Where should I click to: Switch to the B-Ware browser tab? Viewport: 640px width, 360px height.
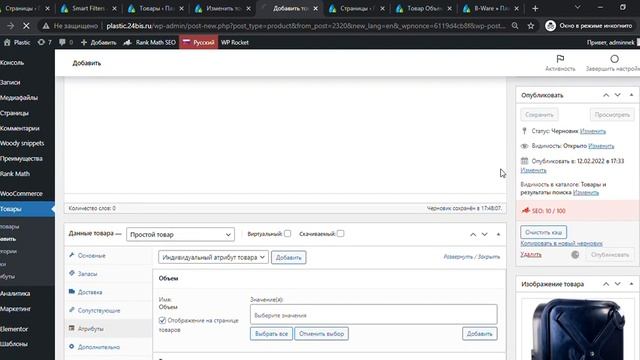point(491,8)
